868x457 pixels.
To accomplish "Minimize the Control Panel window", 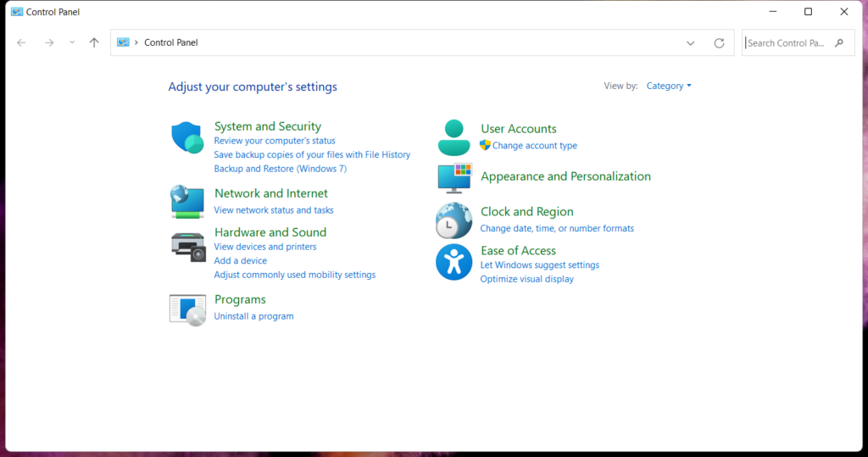I will [x=773, y=12].
